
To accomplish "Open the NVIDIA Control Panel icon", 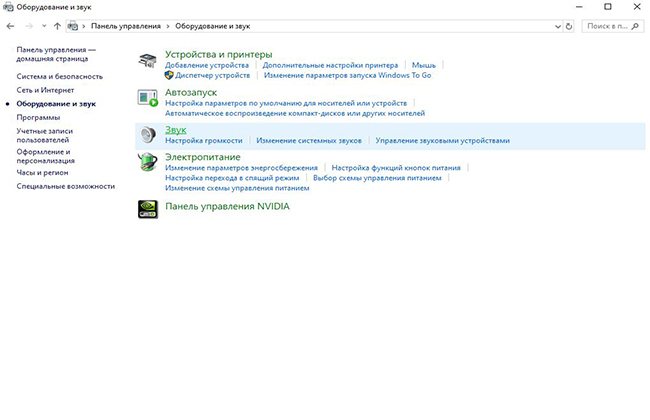I will tap(148, 209).
